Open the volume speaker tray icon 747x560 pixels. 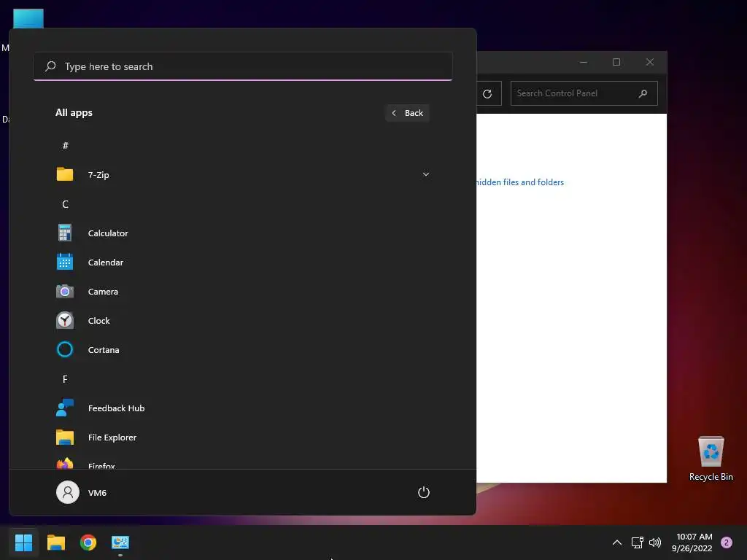655,542
